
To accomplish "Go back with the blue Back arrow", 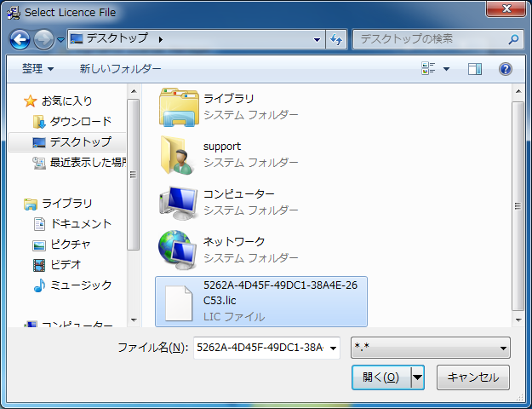I will click(20, 40).
